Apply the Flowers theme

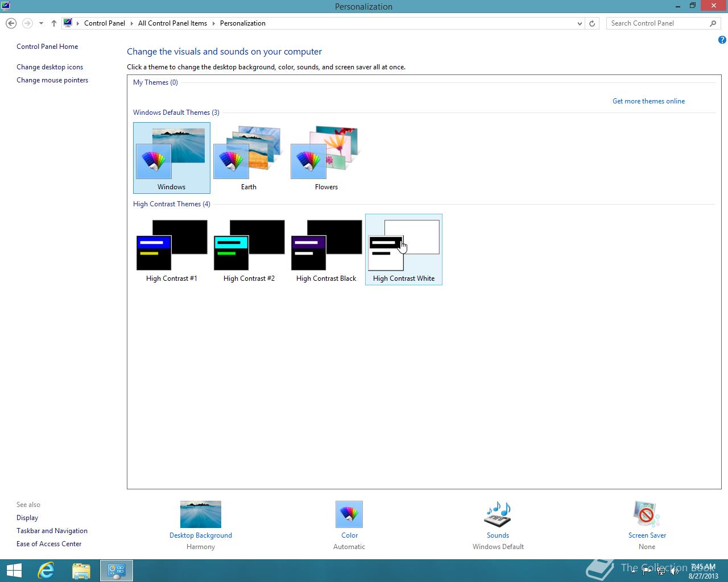pyautogui.click(x=326, y=158)
